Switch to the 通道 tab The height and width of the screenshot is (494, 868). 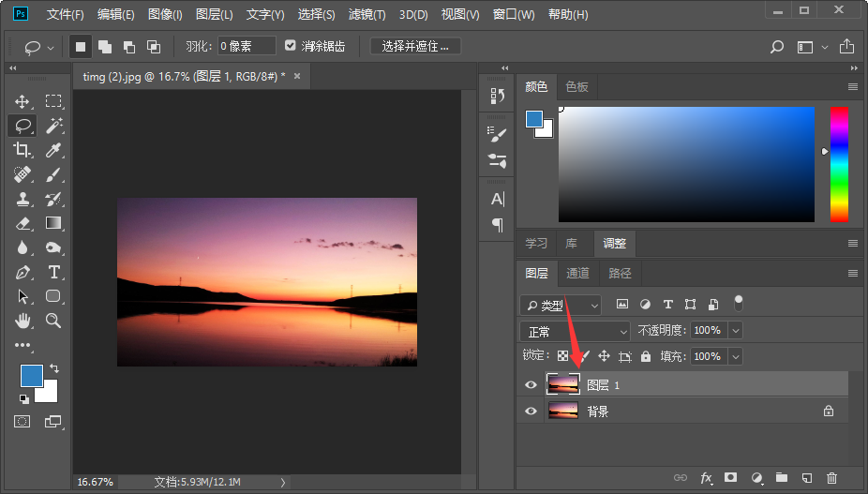578,273
